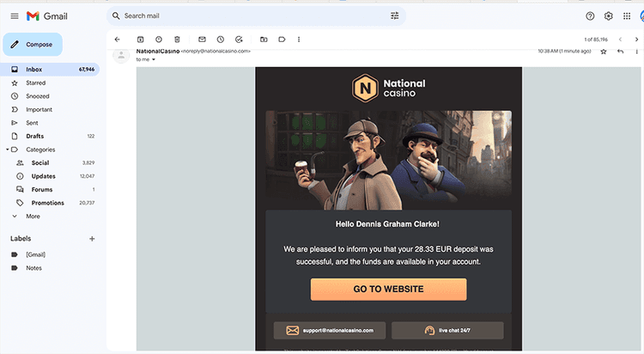
Task: Star this NationalCasino message
Action: coord(604,52)
